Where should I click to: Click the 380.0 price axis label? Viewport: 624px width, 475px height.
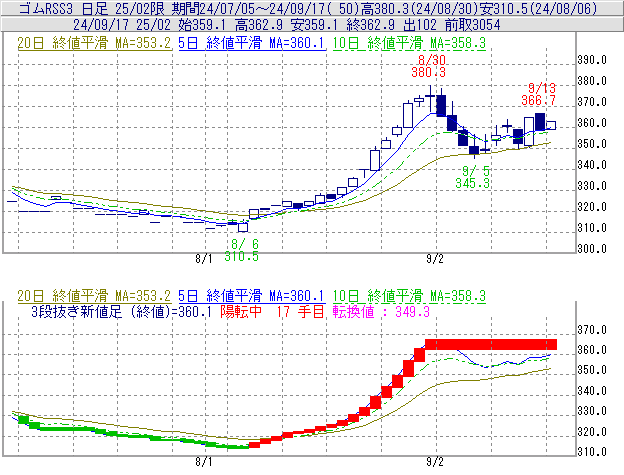(x=592, y=81)
